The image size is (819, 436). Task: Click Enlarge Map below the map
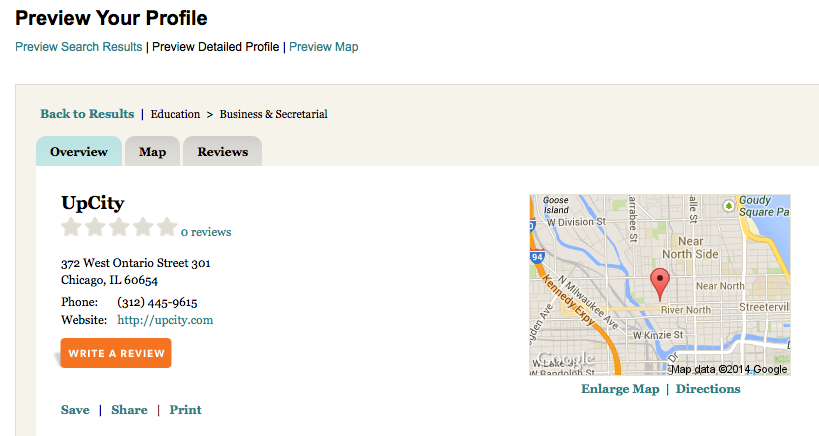point(620,389)
